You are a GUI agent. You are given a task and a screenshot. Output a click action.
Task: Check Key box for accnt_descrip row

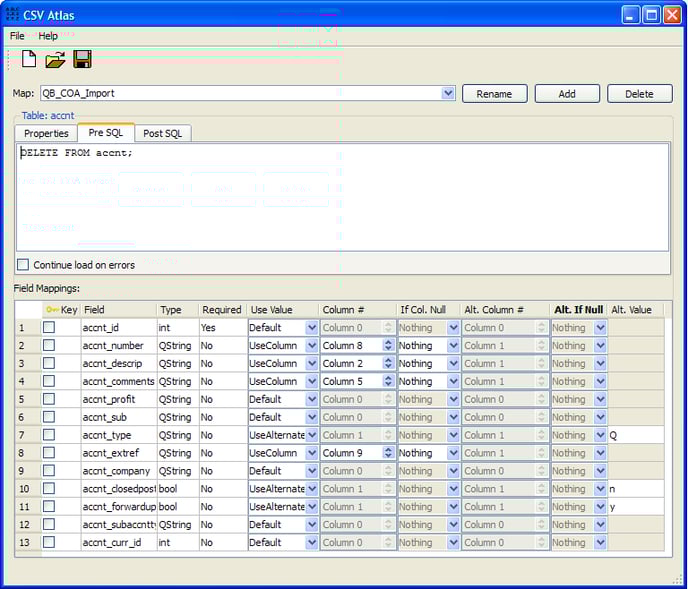click(x=49, y=363)
